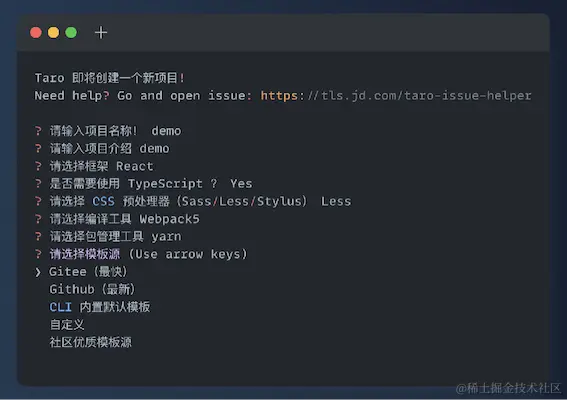Pick 社区优质模板源 from the list
The height and width of the screenshot is (400, 567).
coord(91,342)
